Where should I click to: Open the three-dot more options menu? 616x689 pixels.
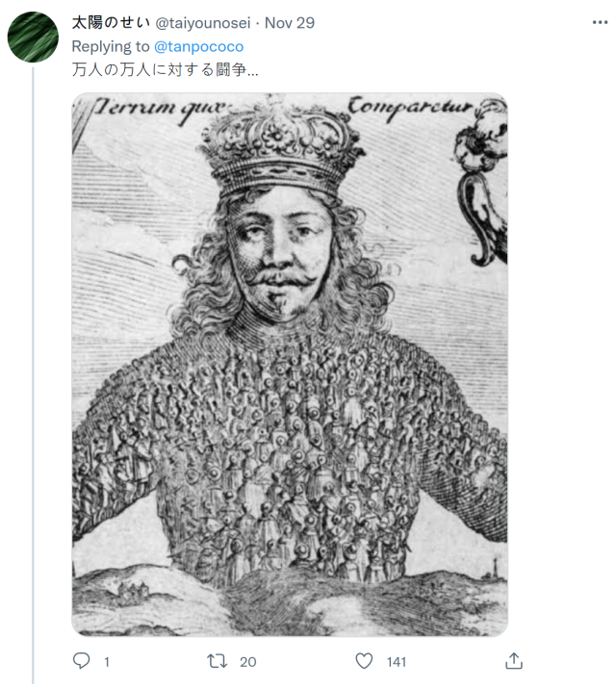pos(600,22)
